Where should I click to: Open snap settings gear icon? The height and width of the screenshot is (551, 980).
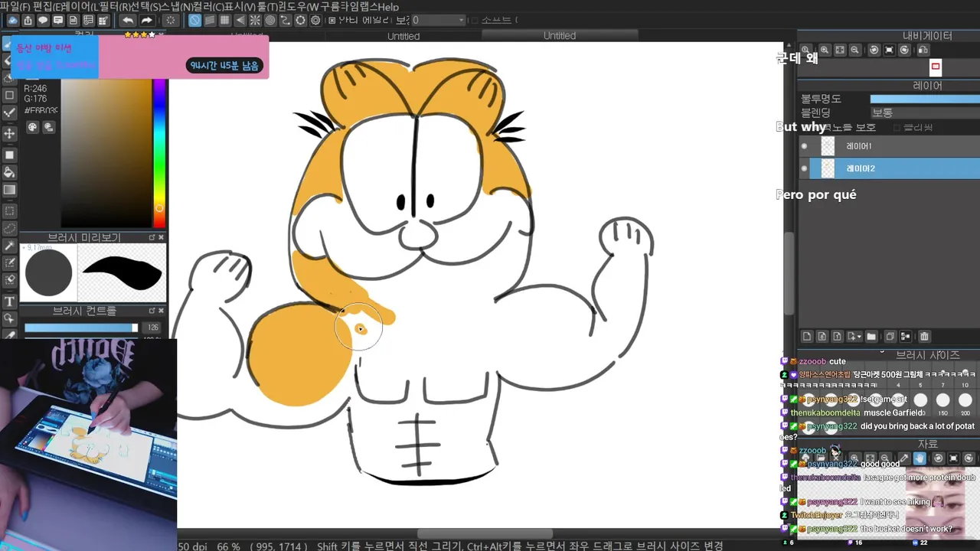[315, 21]
